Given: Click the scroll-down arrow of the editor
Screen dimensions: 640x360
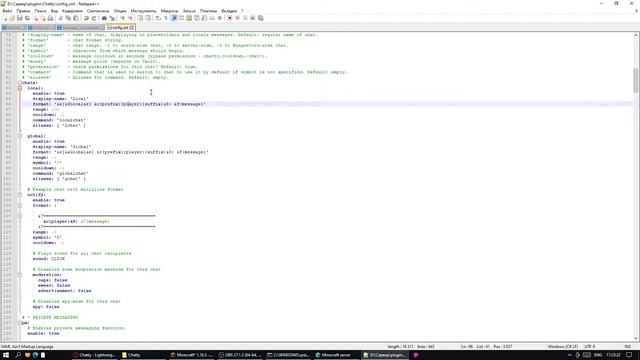Looking at the screenshot, I should pyautogui.click(x=636, y=338).
